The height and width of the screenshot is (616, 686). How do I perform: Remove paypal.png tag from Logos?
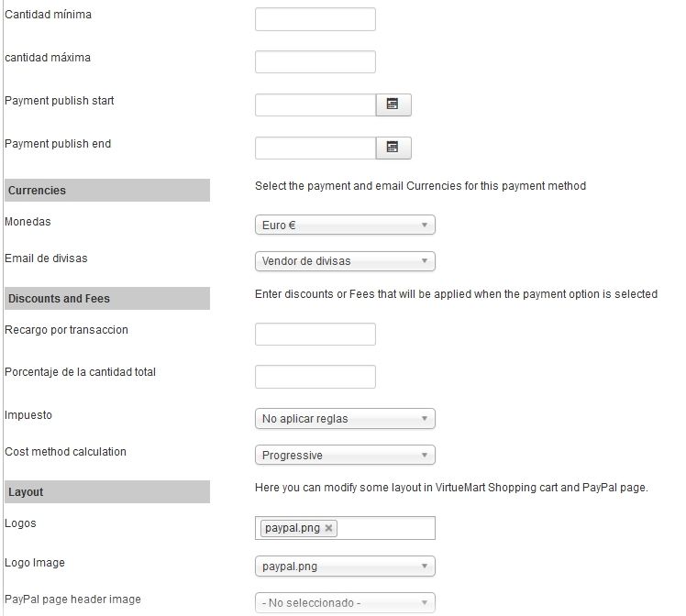pyautogui.click(x=328, y=528)
